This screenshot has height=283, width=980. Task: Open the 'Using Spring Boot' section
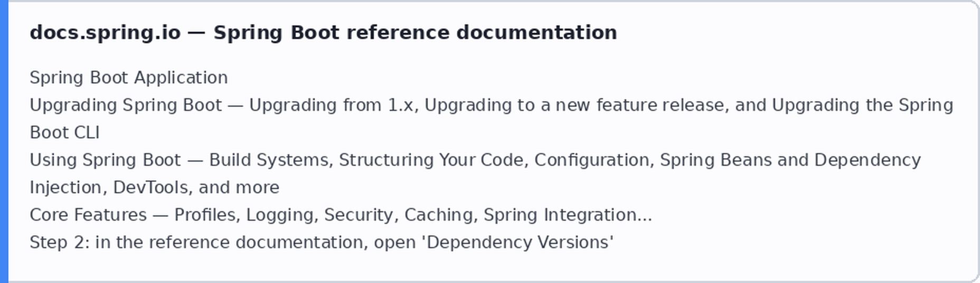click(105, 160)
